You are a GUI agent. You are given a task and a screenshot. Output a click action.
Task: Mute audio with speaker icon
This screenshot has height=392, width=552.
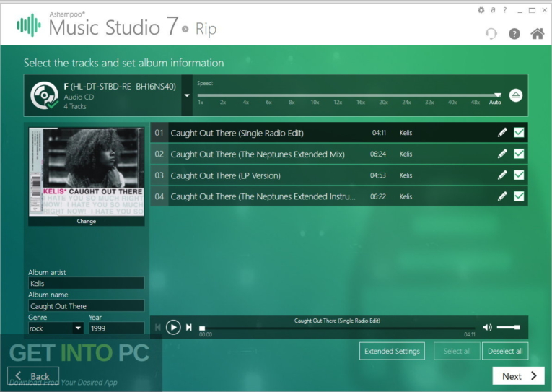(x=487, y=327)
